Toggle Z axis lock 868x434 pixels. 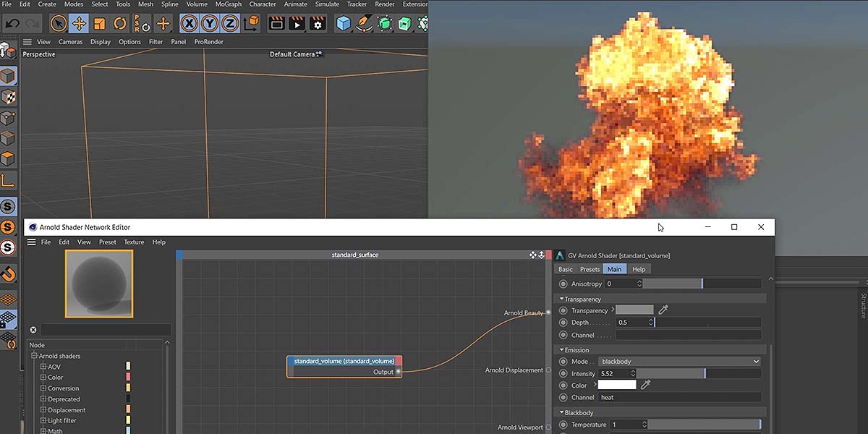click(230, 24)
